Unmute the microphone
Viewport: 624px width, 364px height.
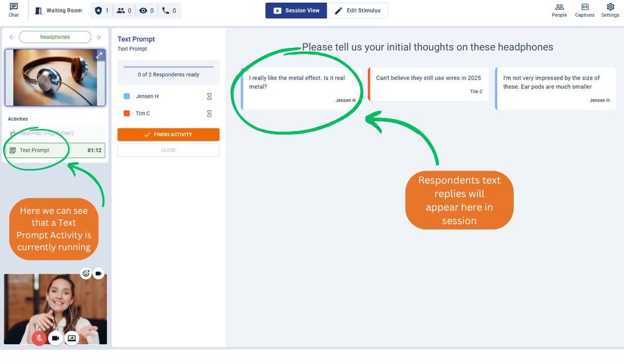[x=39, y=339]
